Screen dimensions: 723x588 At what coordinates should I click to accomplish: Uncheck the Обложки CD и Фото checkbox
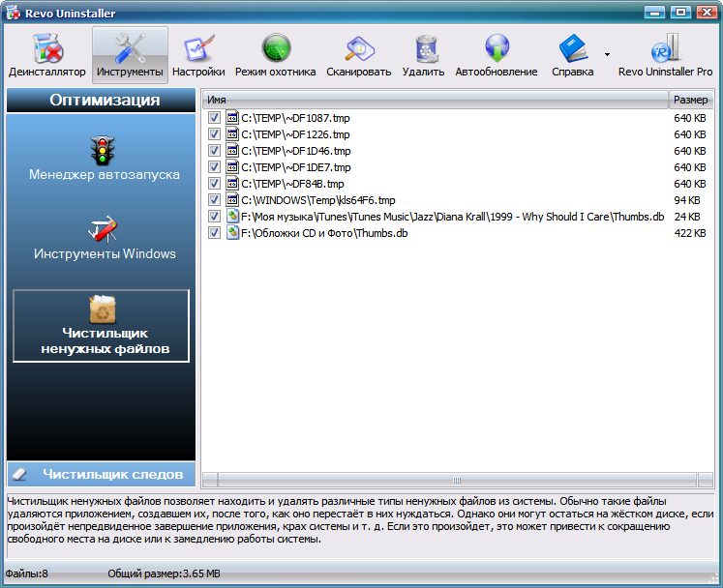coord(214,233)
